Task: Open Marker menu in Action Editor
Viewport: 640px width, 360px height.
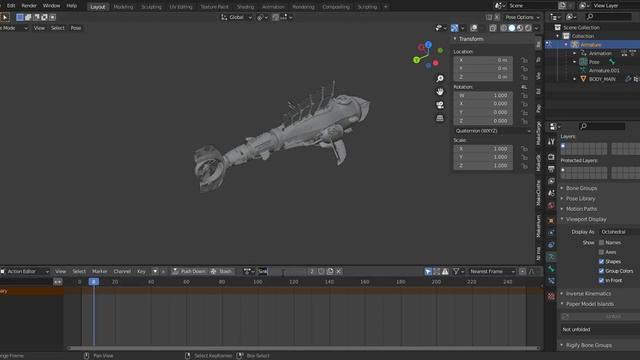Action: (x=100, y=271)
